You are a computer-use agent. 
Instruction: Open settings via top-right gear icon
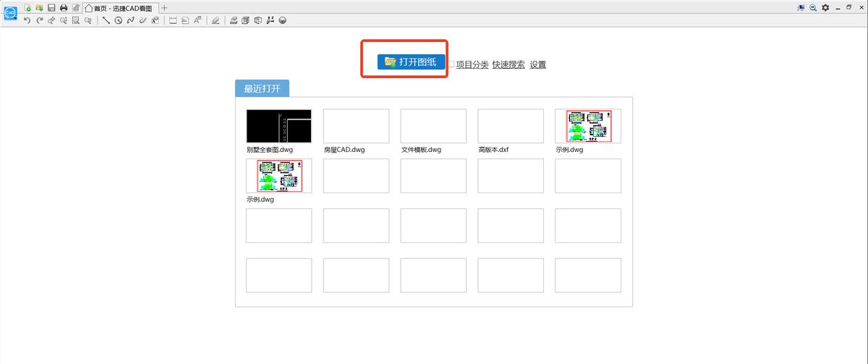(x=825, y=7)
